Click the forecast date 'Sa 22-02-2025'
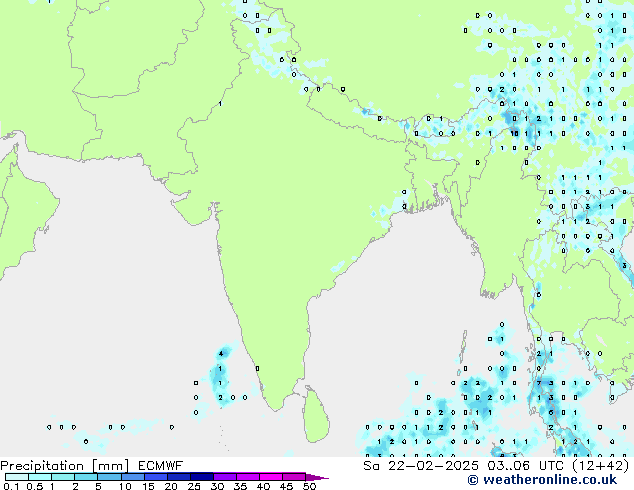 pyautogui.click(x=421, y=466)
